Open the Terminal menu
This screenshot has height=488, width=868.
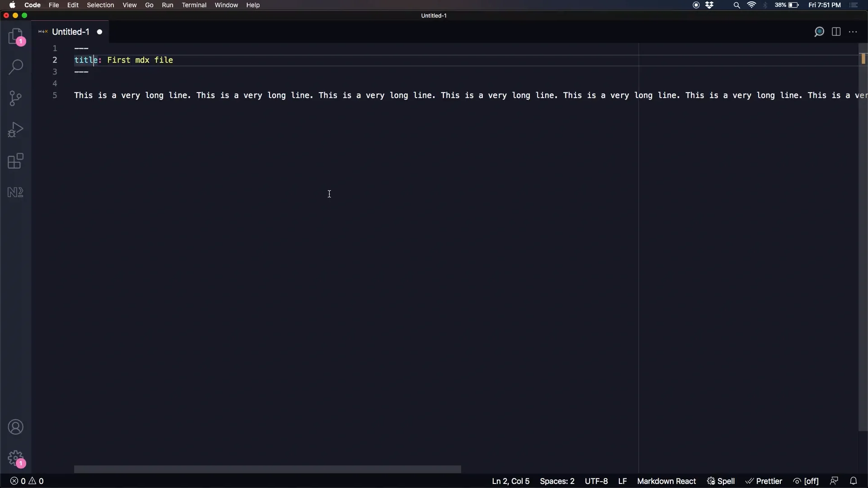coord(194,5)
